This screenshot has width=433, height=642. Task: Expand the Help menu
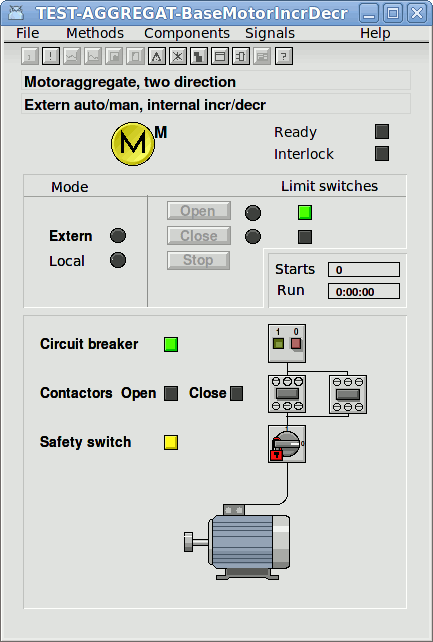pos(375,33)
